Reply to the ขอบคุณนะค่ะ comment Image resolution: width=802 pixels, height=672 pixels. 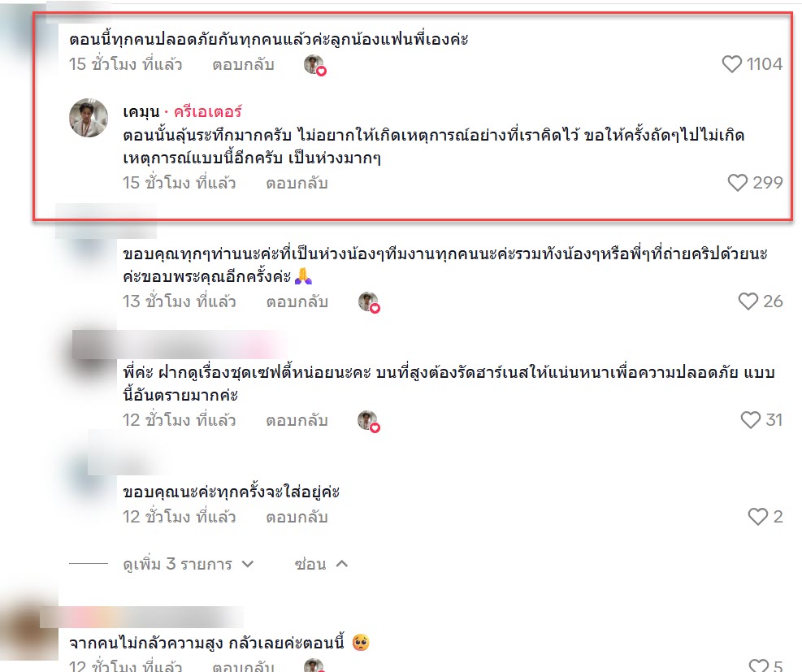(x=297, y=517)
